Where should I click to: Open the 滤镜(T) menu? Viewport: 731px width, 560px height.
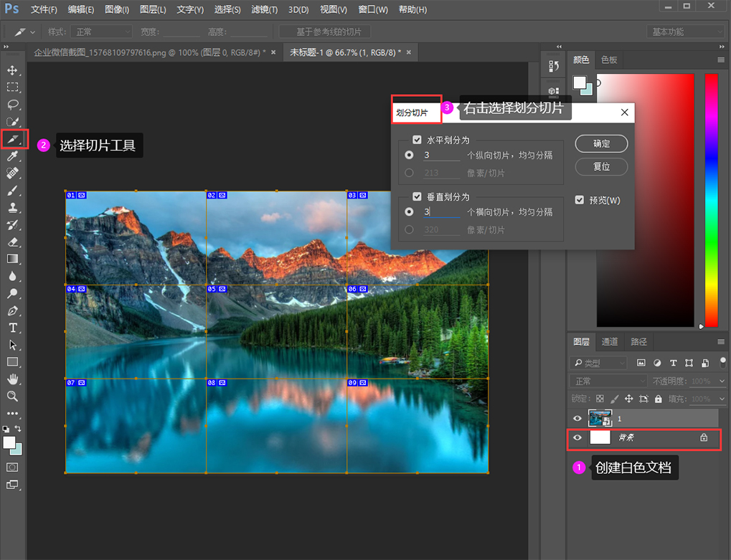pyautogui.click(x=265, y=10)
